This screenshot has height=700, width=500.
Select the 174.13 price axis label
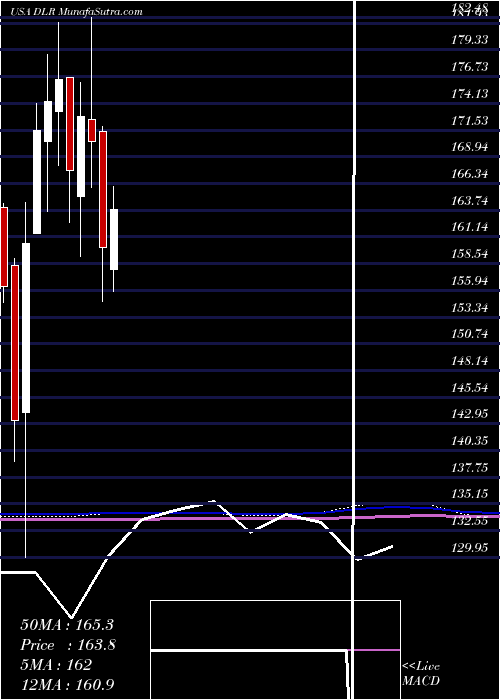pyautogui.click(x=469, y=93)
